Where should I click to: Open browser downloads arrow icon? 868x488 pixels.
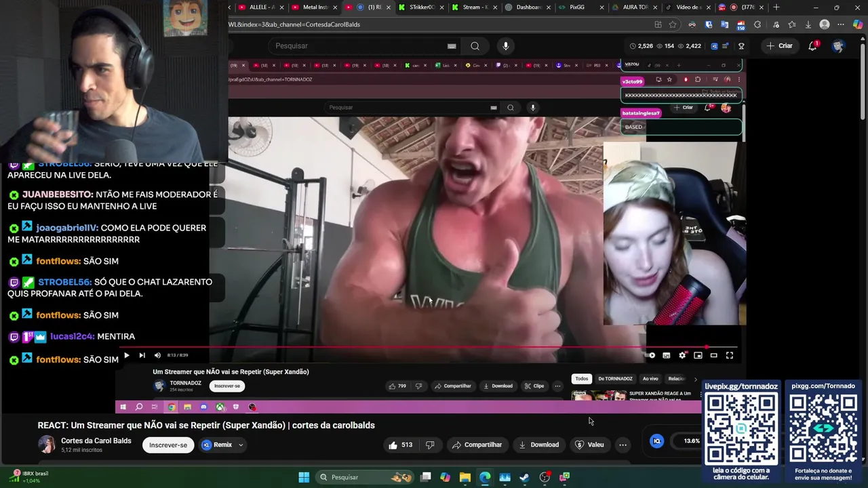pyautogui.click(x=808, y=24)
